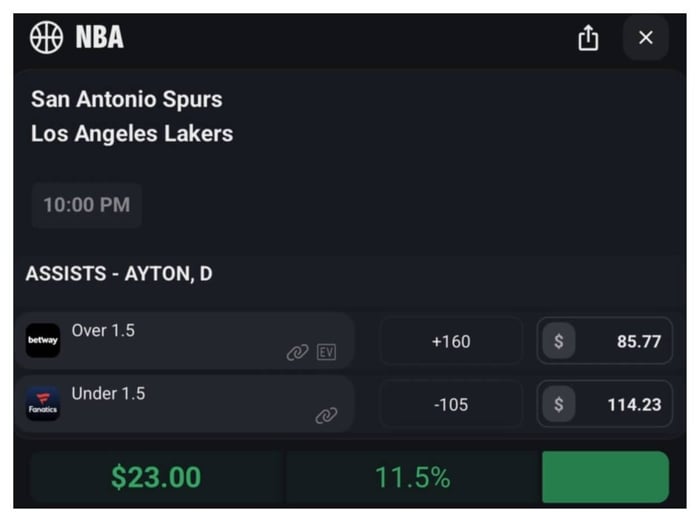Click the dollar icon beside 114.23
This screenshot has height=522, width=700.
coord(558,404)
